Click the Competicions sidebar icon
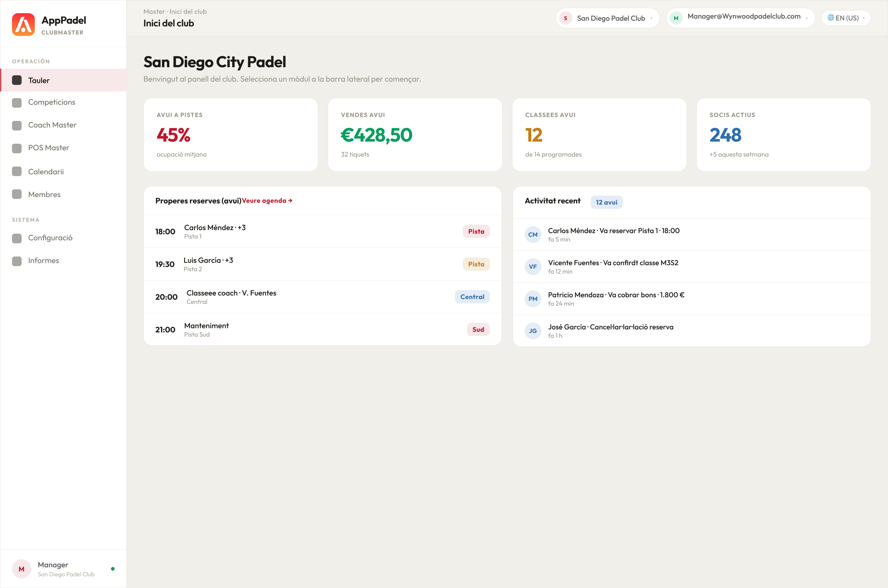The image size is (888, 588). pos(17,103)
